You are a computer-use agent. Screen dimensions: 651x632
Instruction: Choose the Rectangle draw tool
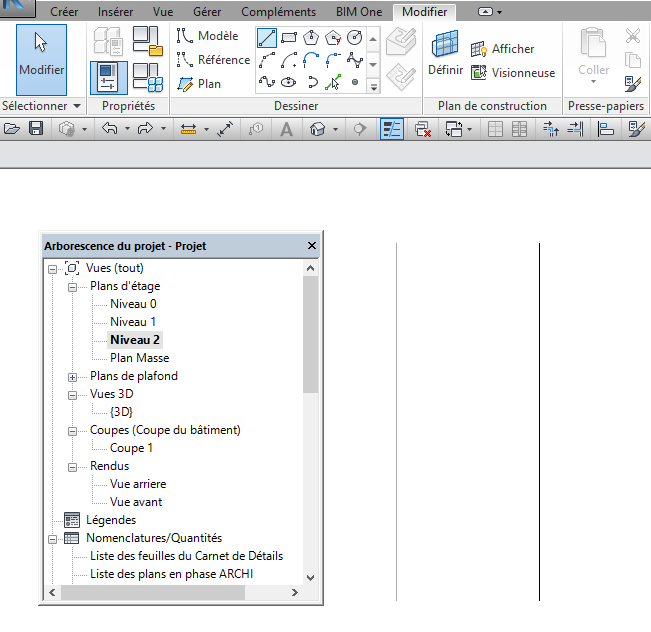click(289, 38)
